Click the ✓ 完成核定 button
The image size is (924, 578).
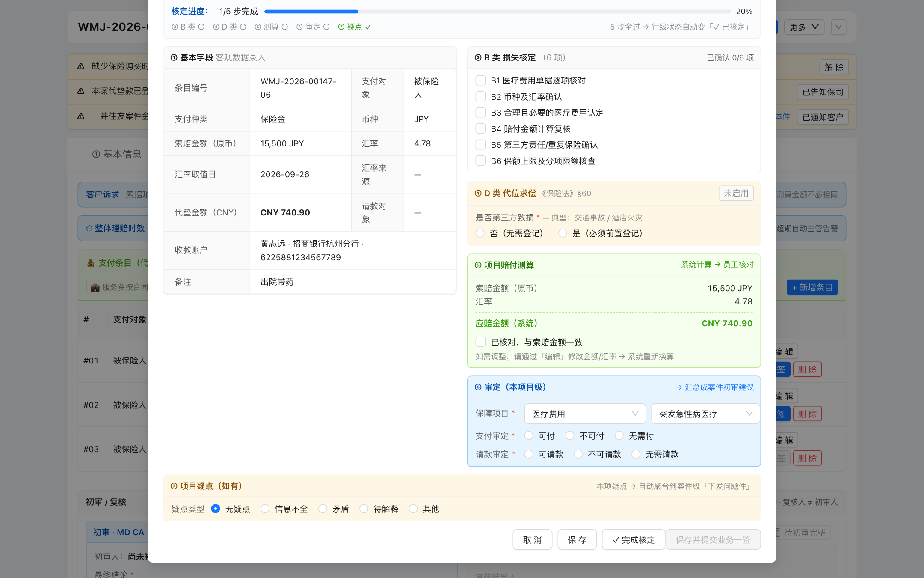(x=634, y=540)
